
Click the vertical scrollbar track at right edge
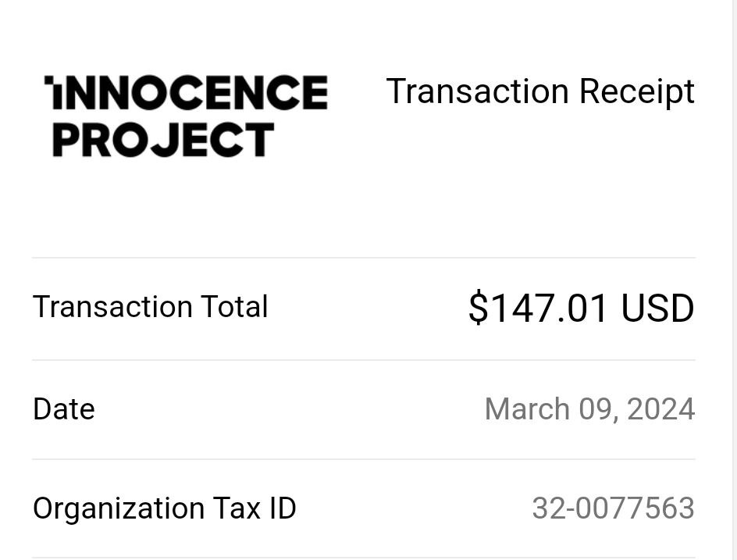734,280
